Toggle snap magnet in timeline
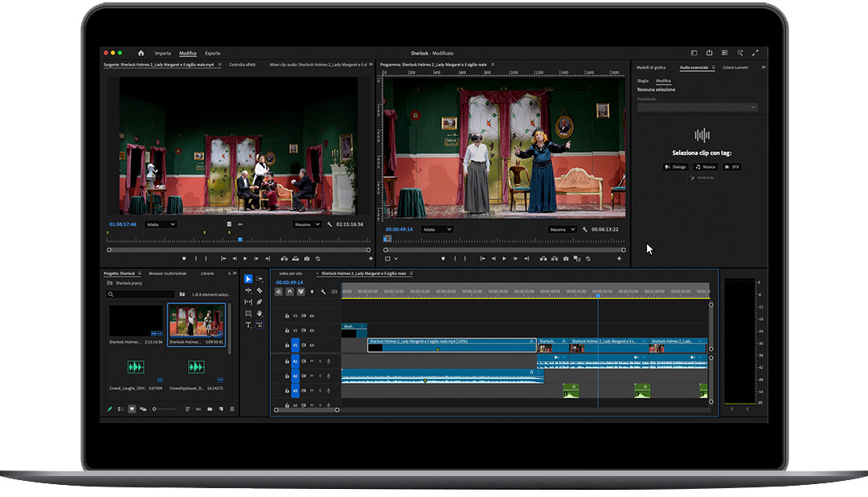The width and height of the screenshot is (868, 497). coord(289,291)
